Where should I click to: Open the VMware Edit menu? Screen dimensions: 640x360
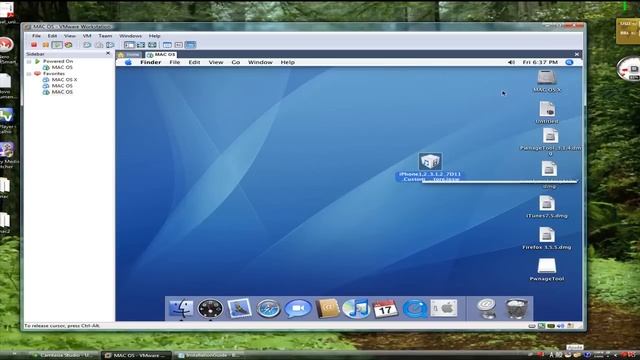pos(52,36)
